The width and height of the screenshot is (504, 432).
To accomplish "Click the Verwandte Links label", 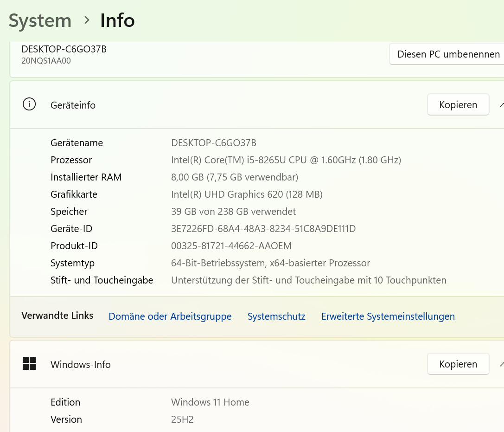I will [57, 316].
